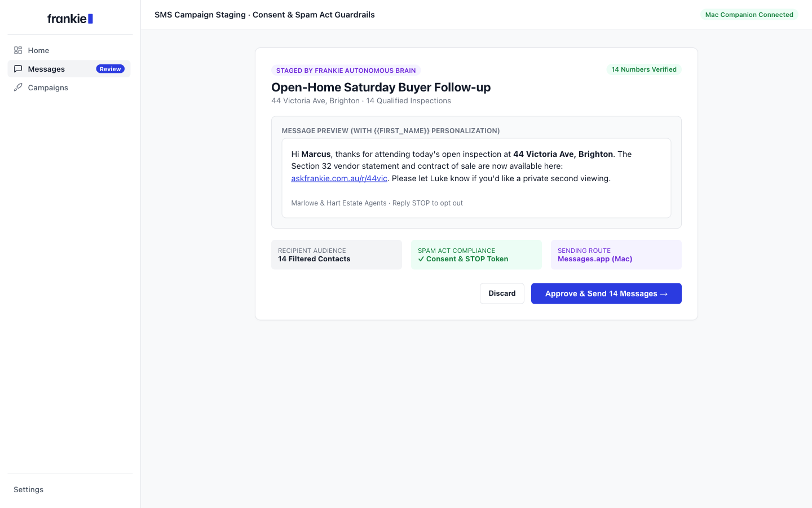The width and height of the screenshot is (812, 508).
Task: Click the SMS Campaign Staging page title
Action: point(264,15)
